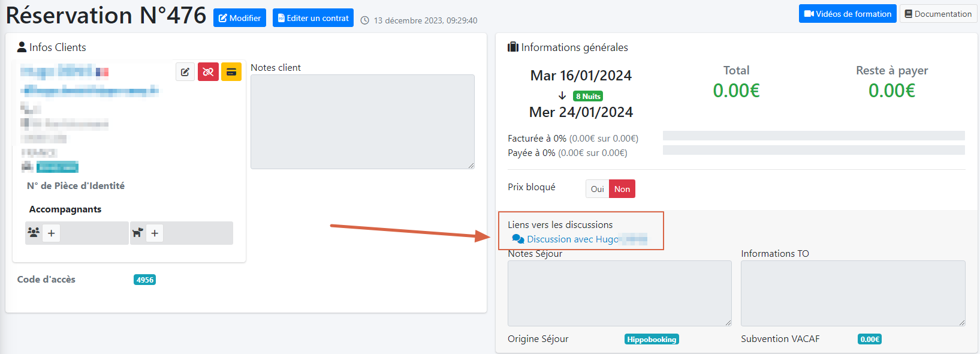
Task: Set Prix bloqué to Oui
Action: pos(597,189)
